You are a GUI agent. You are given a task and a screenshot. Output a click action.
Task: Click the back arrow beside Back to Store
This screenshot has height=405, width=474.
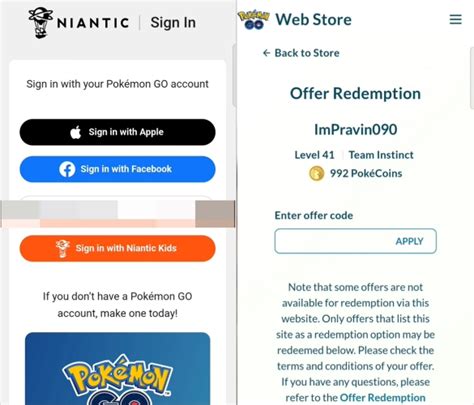point(266,53)
